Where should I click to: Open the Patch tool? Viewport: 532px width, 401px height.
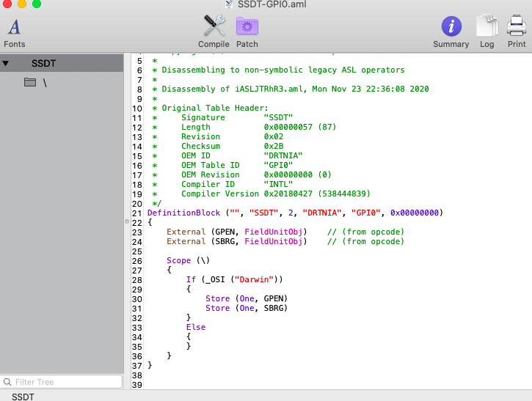247,27
